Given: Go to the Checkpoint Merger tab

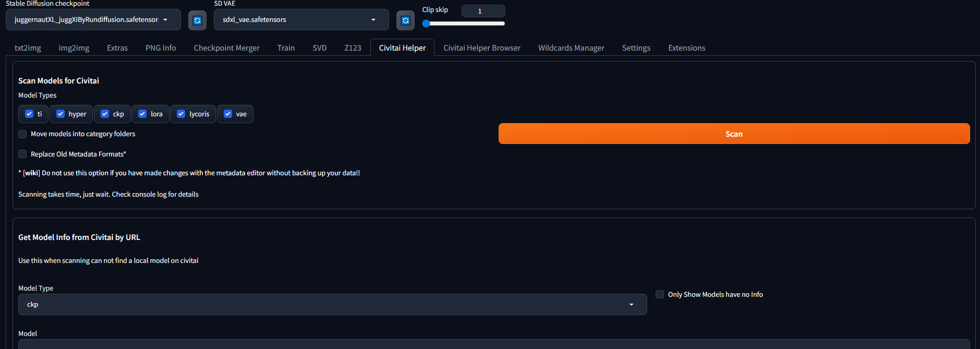Looking at the screenshot, I should click(x=227, y=48).
